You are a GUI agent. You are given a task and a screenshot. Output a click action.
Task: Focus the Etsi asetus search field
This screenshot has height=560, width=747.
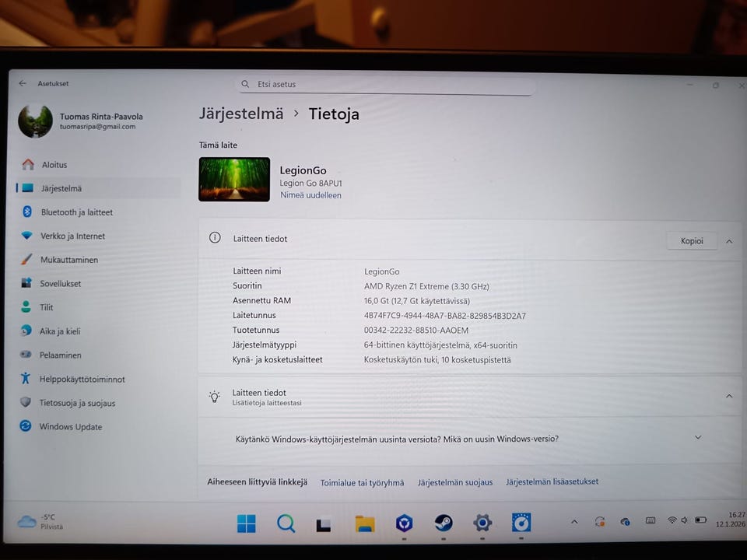click(385, 85)
